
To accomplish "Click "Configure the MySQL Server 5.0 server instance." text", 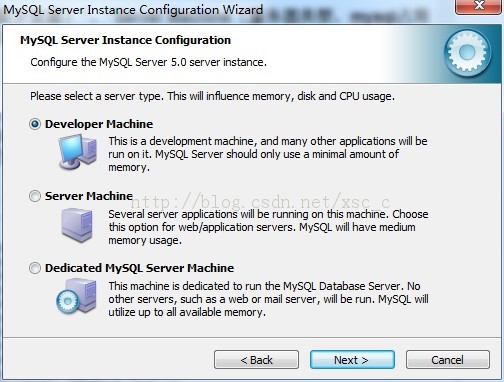I will click(x=149, y=62).
